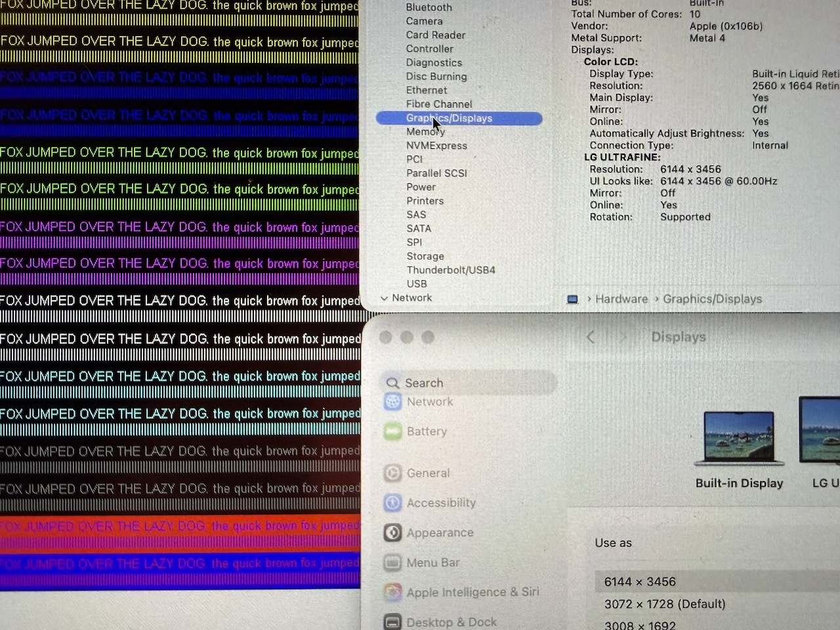The image size is (840, 630).
Task: Click General gear icon
Action: pyautogui.click(x=392, y=472)
